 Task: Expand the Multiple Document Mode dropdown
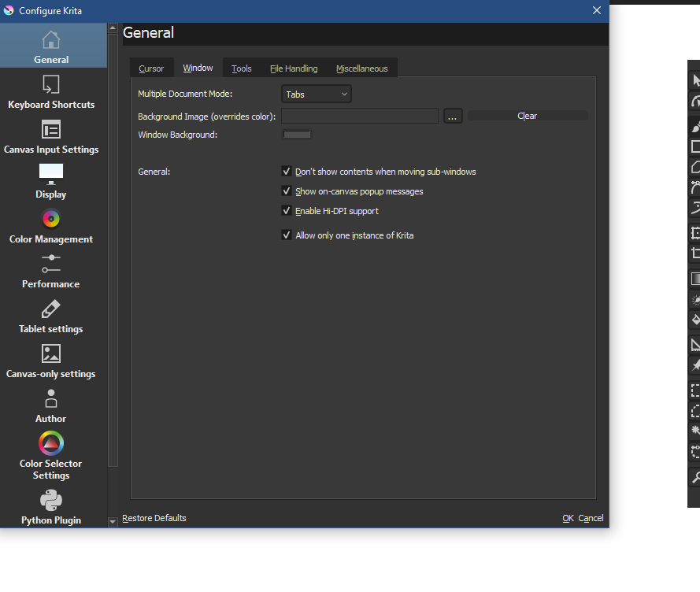(317, 94)
